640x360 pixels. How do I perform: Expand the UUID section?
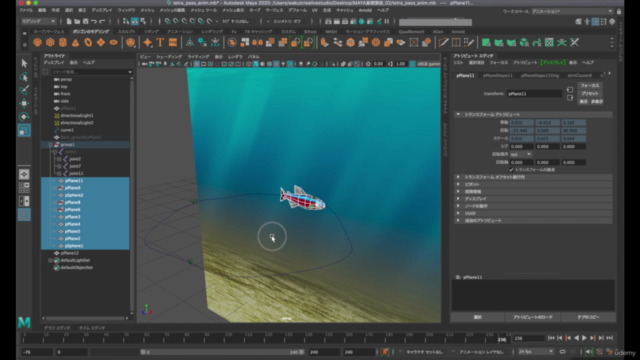point(458,213)
